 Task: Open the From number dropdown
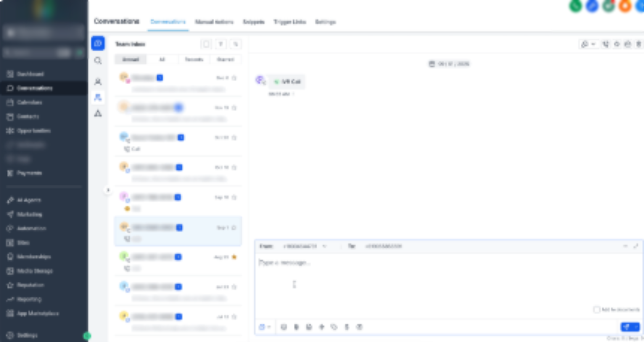(305, 246)
